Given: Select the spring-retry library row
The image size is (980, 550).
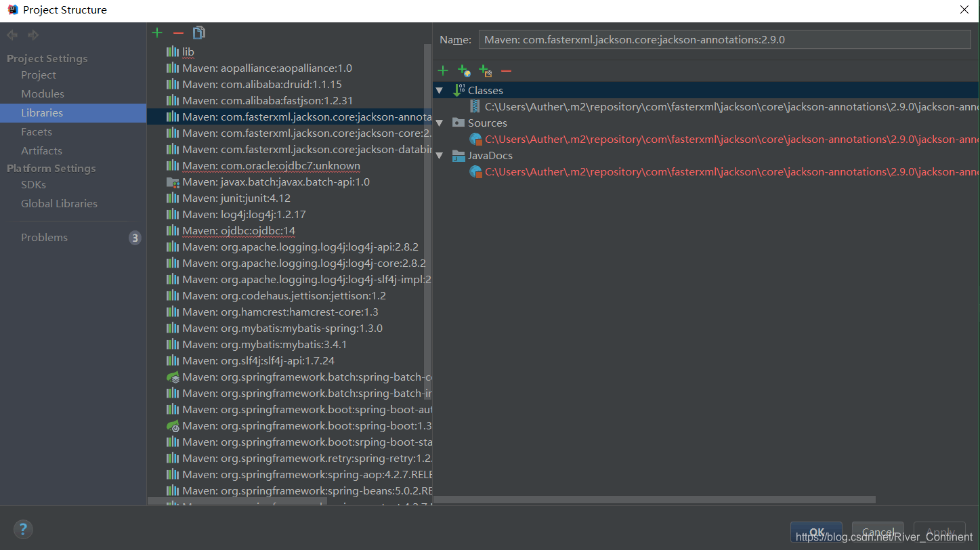Looking at the screenshot, I should [290, 458].
